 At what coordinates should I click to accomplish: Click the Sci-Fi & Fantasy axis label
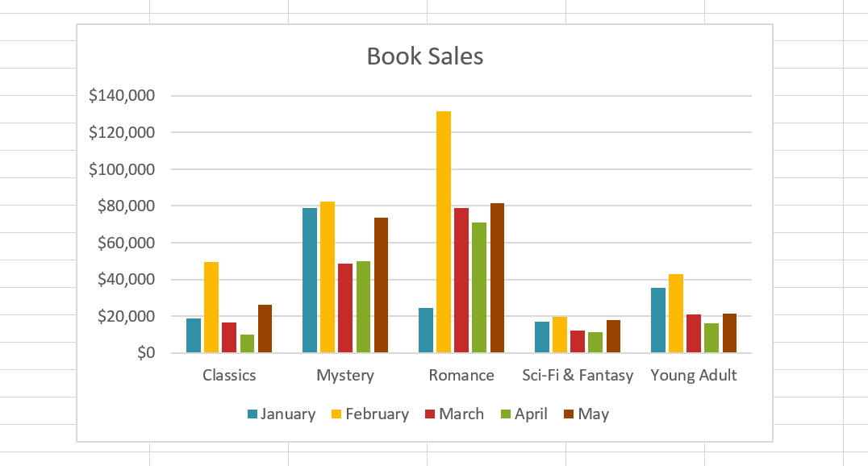[x=578, y=375]
